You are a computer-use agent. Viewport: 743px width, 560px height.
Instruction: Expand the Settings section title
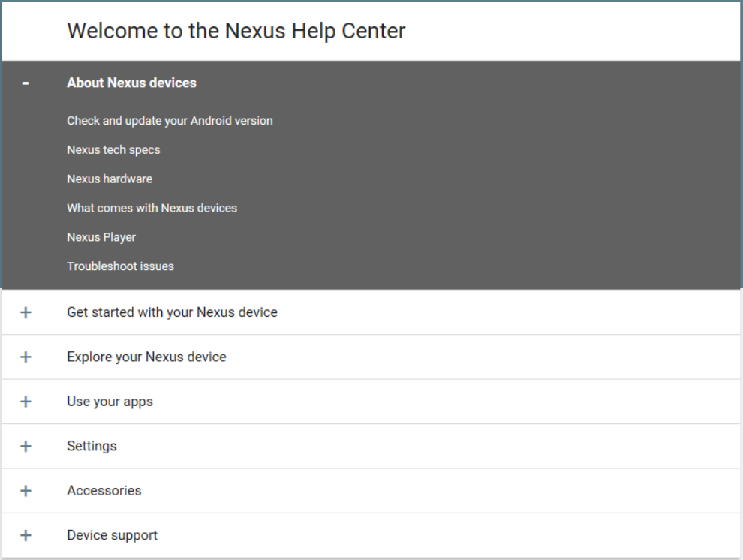pos(92,447)
